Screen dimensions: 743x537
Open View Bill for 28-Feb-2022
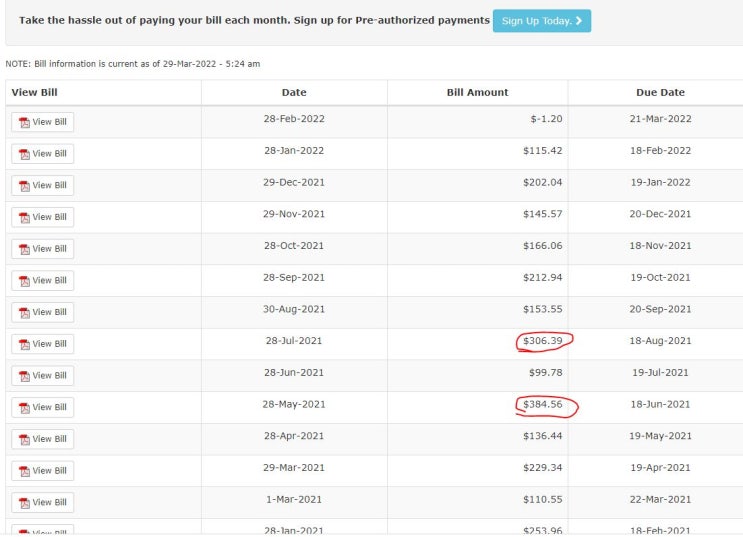[x=43, y=122]
